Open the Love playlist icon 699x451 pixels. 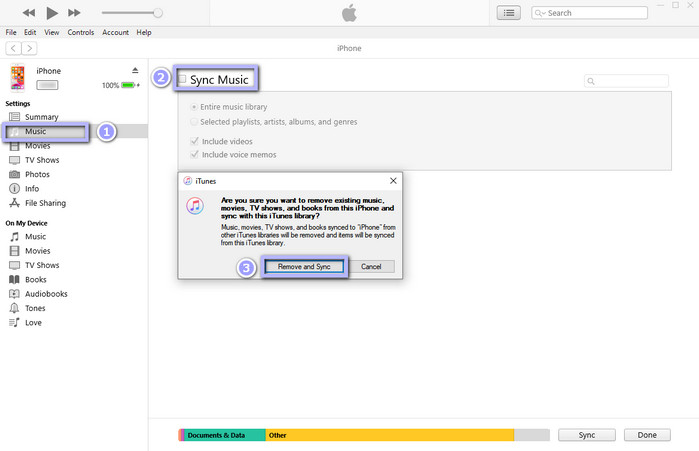15,322
